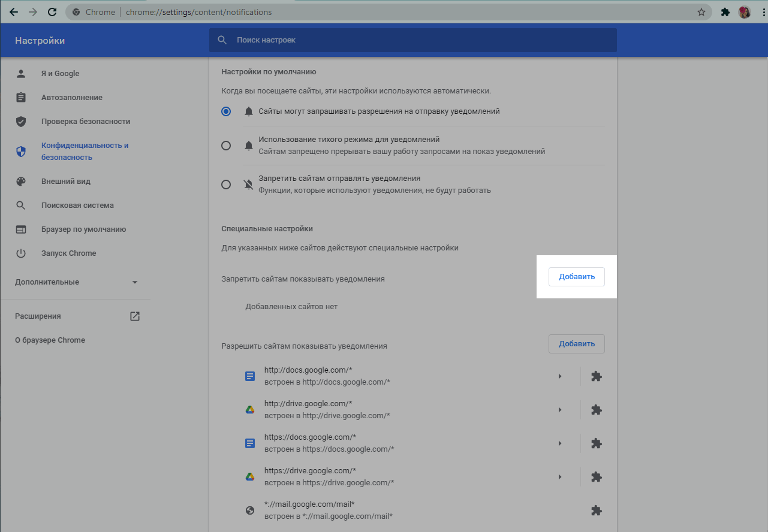Expand details arrow for https://drive.google.com/*

tap(560, 477)
